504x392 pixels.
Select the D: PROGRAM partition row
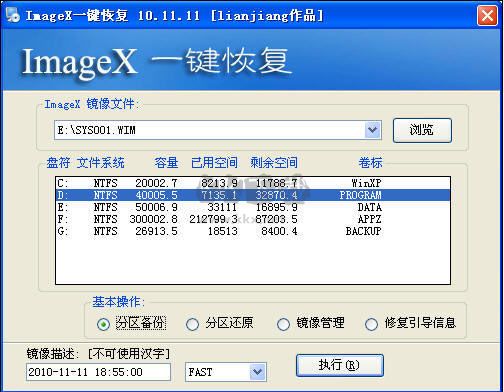point(253,195)
